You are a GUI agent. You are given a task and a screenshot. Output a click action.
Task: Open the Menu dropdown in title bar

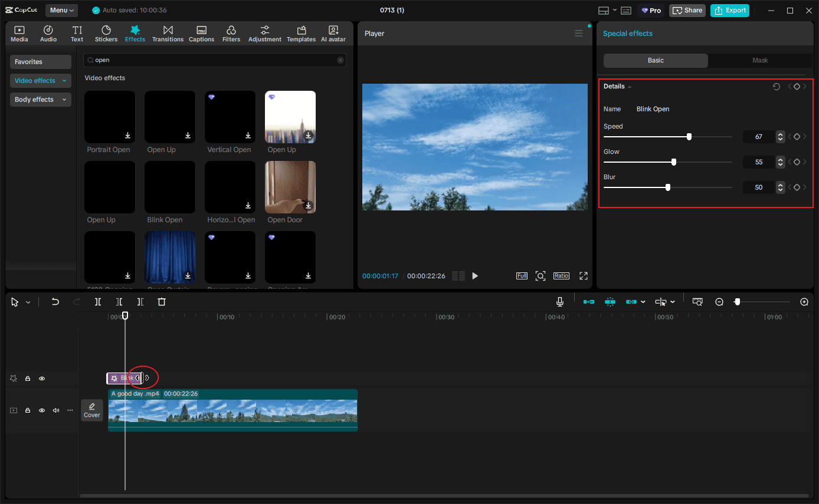tap(61, 10)
